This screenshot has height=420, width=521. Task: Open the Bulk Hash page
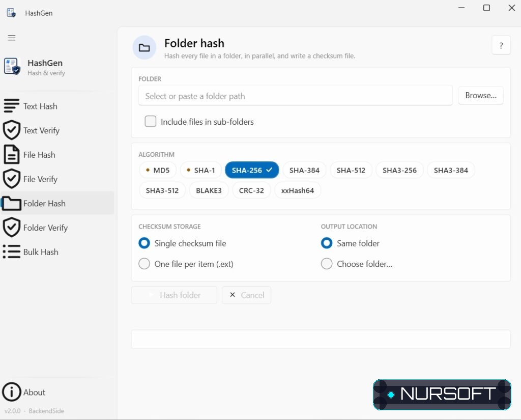pyautogui.click(x=41, y=251)
